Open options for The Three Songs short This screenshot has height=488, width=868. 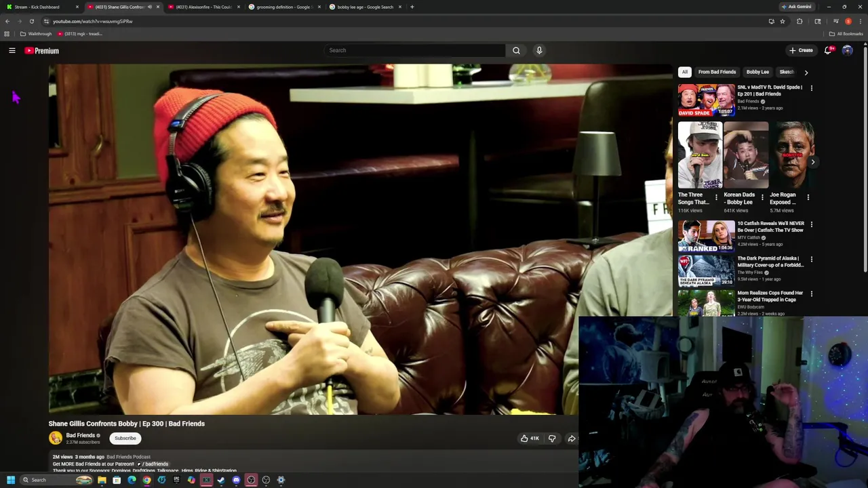click(x=716, y=197)
